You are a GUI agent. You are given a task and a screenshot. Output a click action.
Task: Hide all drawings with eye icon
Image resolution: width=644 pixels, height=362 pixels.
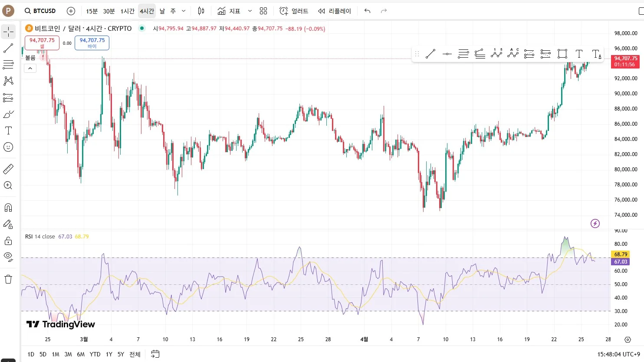(x=8, y=256)
